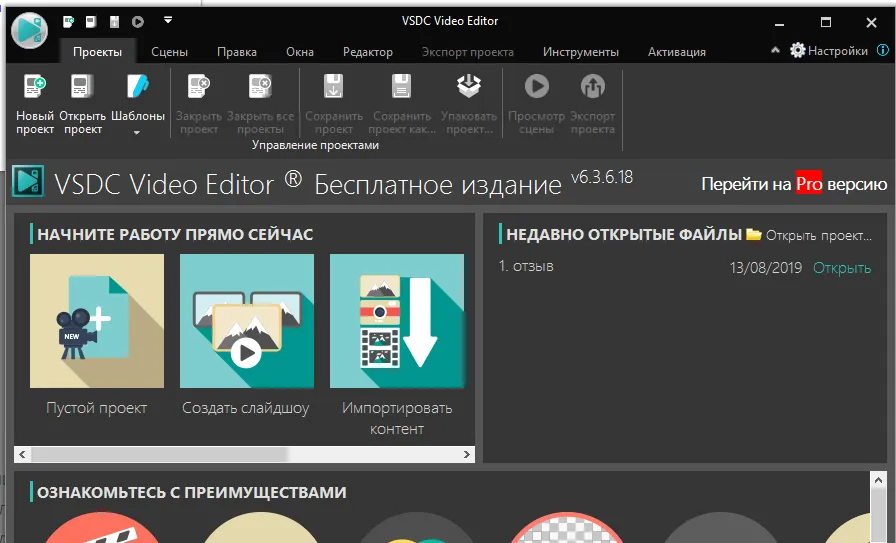The width and height of the screenshot is (896, 543).
Task: Switch to the Редактор tab
Action: 367,51
